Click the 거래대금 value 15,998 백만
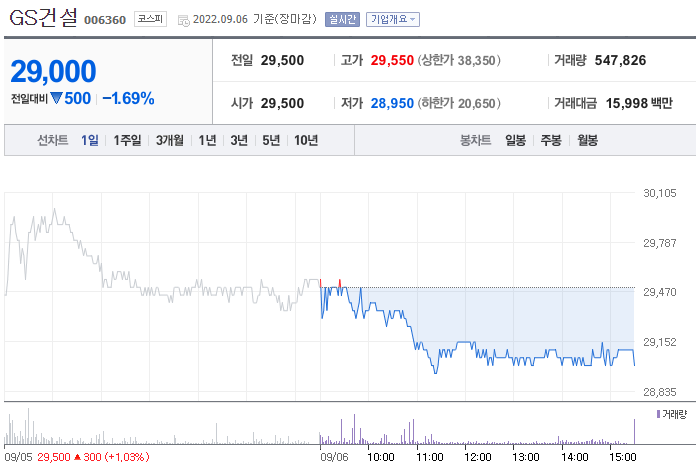This screenshot has width=696, height=475. pos(639,103)
